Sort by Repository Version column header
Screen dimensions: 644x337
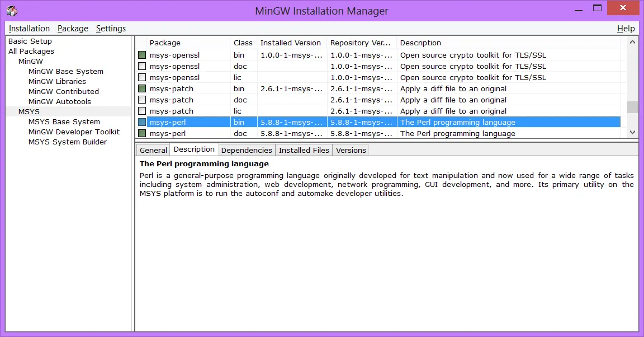click(362, 43)
